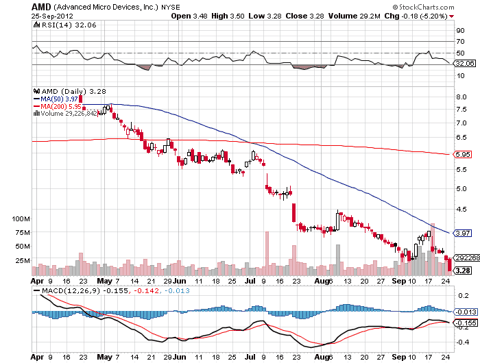Click the 4.5 price axis label
Viewport: 480px width, 363px height.
click(x=462, y=209)
